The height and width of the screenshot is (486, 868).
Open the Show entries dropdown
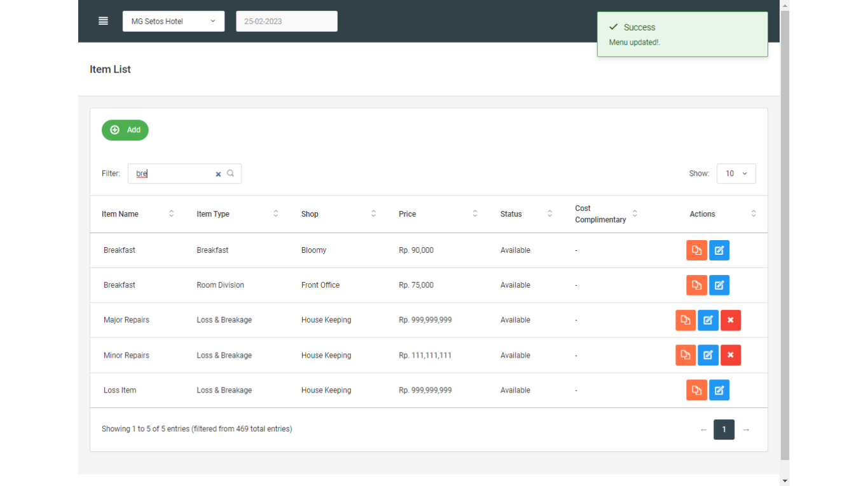click(x=736, y=173)
